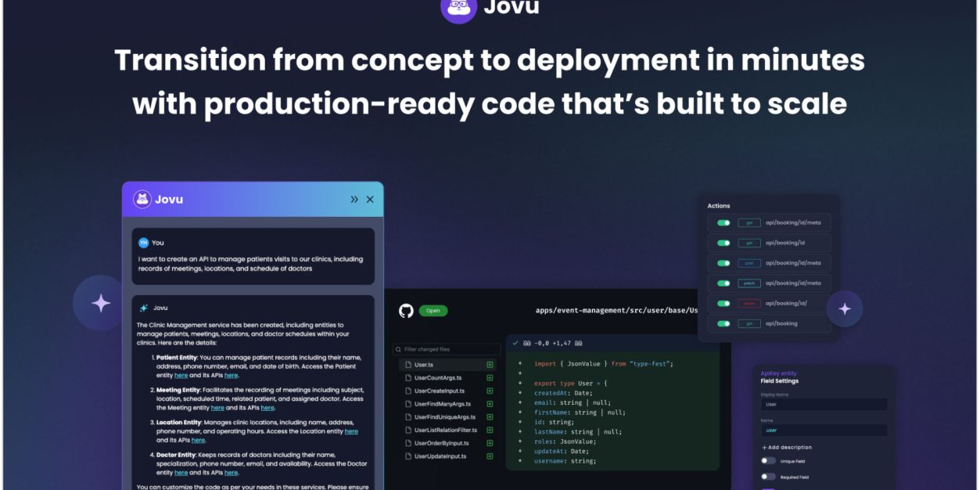Viewport: 980px width, 490px height.
Task: Open the Doctor entity APIs 'here' link
Action: click(x=231, y=473)
